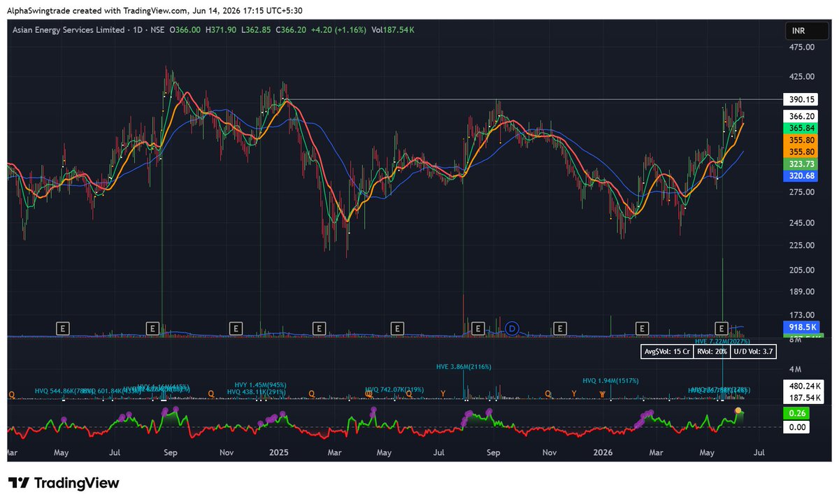Click the 173.00 price axis label
Screen dimensions: 839x504
801,315
